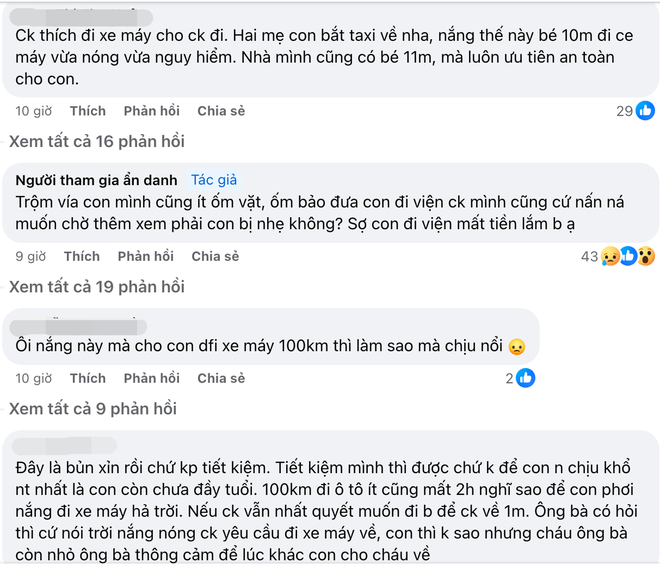Click the "10 giờ" timestamp on the first comment
Viewport: 660px width, 569px height.
[34, 111]
